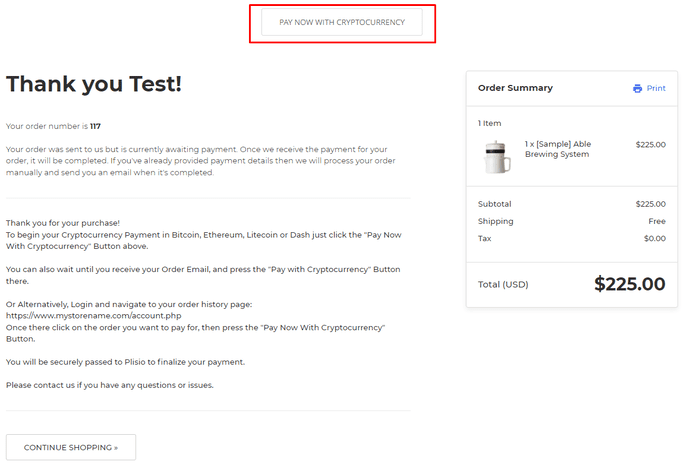700x471 pixels.
Task: Select the order number 117
Action: point(95,126)
